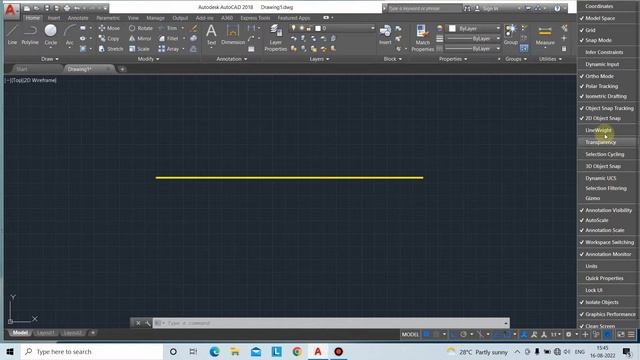Image resolution: width=640 pixels, height=360 pixels.
Task: Expand the Utilities panel
Action: [550, 59]
